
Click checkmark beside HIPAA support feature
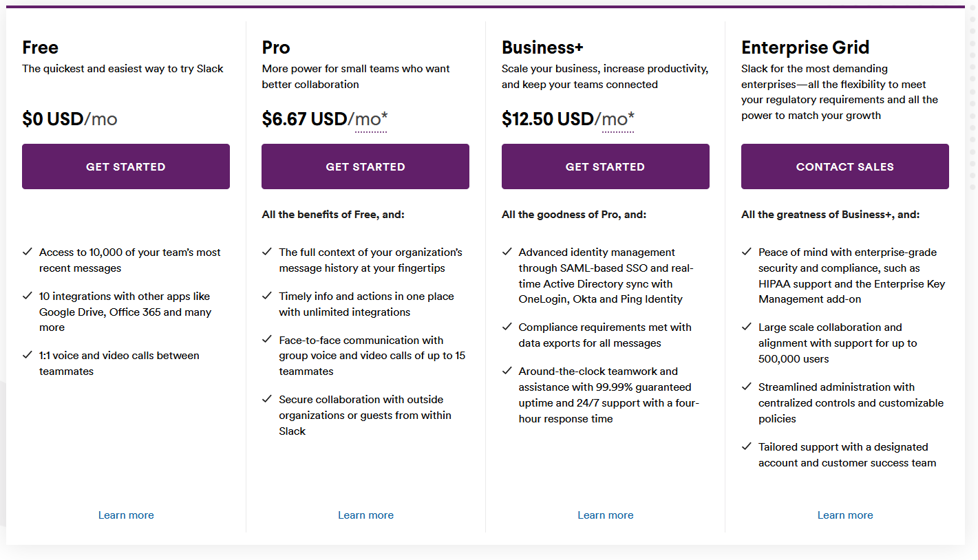coord(747,252)
